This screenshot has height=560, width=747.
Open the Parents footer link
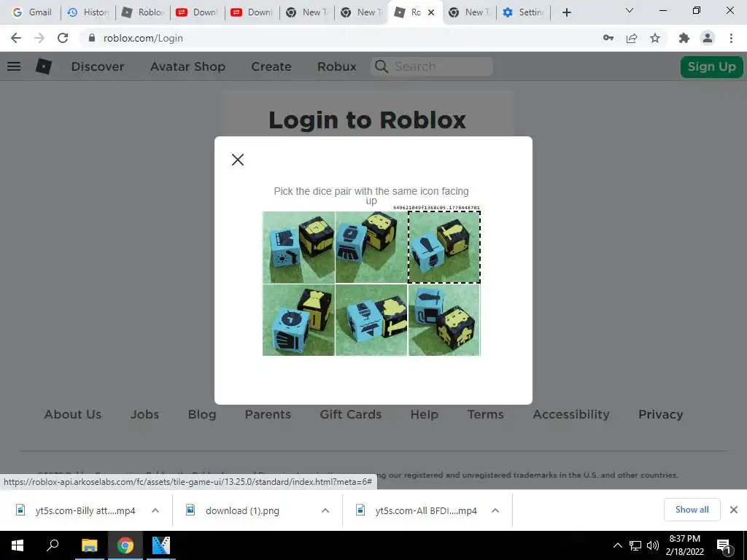(268, 414)
